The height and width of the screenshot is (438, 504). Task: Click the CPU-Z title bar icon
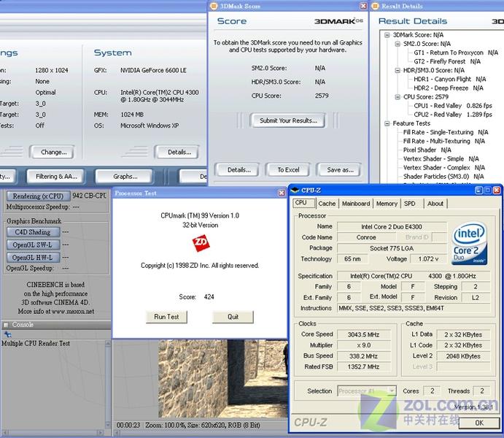295,191
